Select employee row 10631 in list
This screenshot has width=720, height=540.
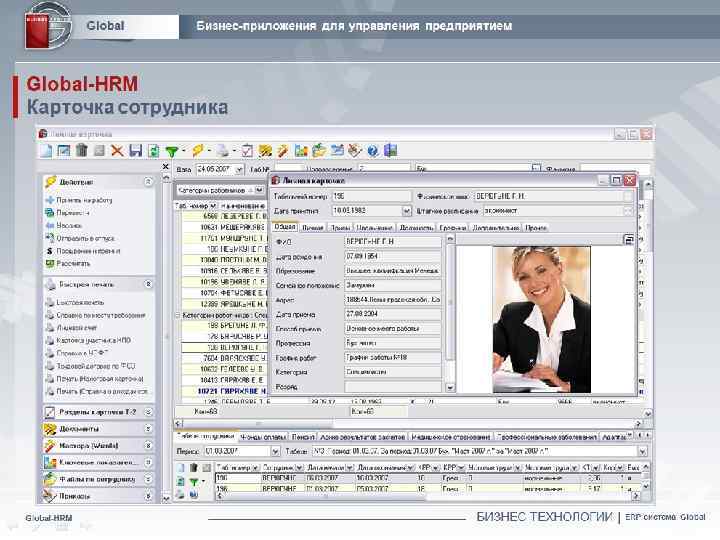(x=224, y=227)
